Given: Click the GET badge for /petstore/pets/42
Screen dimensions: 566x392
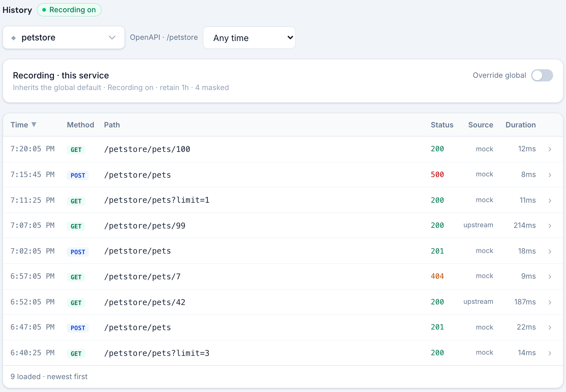Looking at the screenshot, I should tap(76, 303).
